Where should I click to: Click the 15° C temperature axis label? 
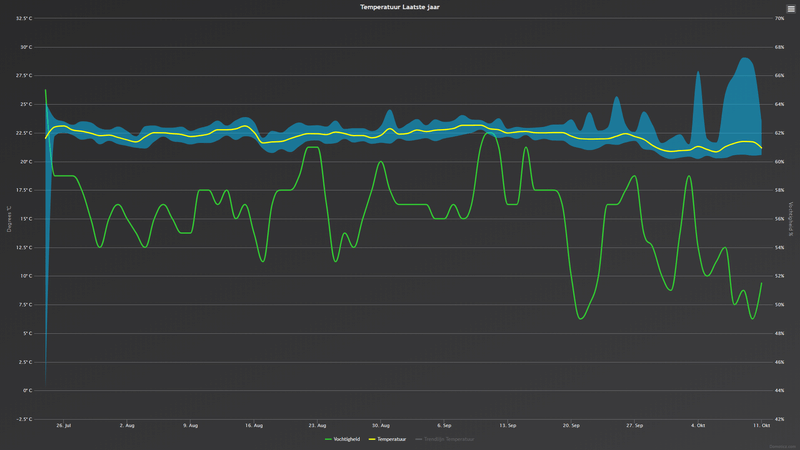click(x=26, y=219)
